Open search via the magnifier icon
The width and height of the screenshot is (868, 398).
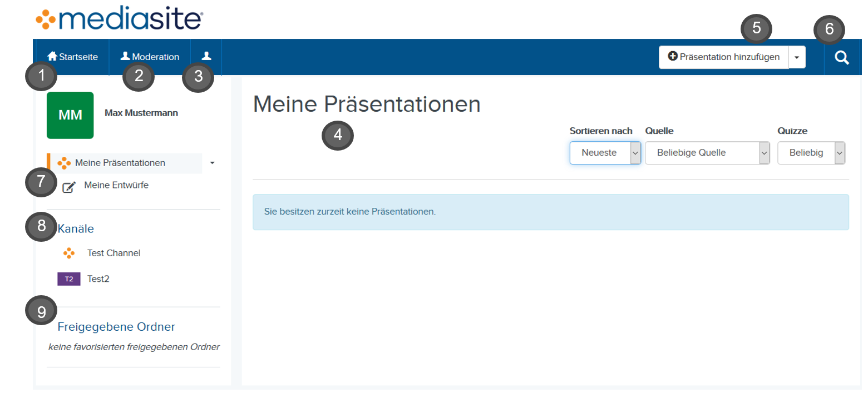click(x=842, y=57)
